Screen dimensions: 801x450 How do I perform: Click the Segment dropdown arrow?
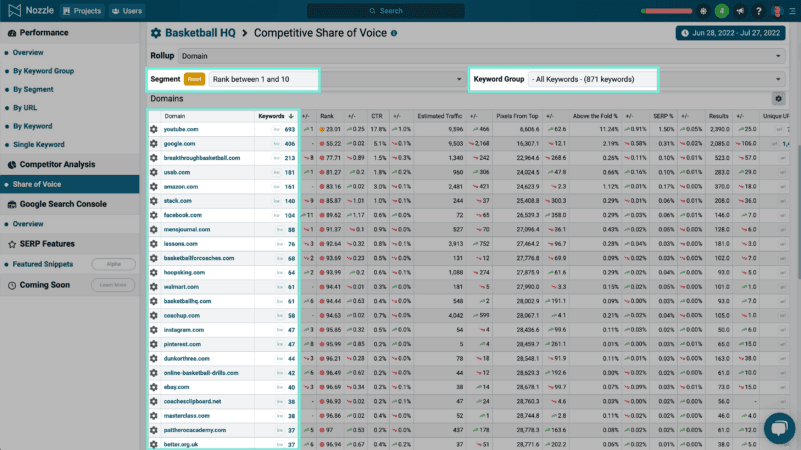[x=459, y=79]
